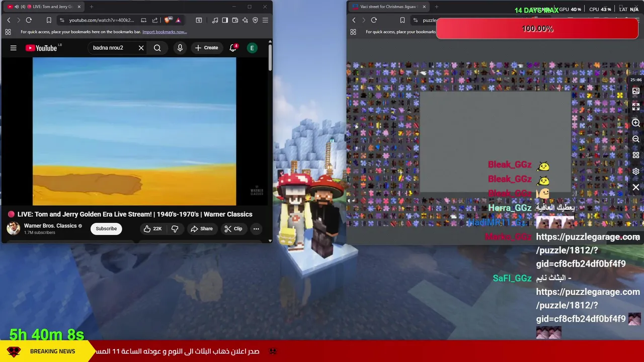Subscribe to Warner Bros. Classics
644x362 pixels.
[106, 229]
